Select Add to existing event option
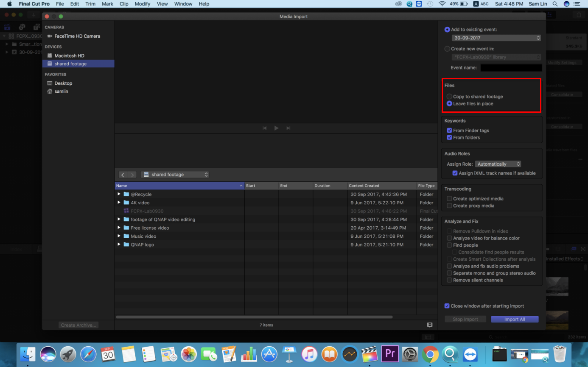Viewport: 588px width, 367px height. [x=447, y=30]
